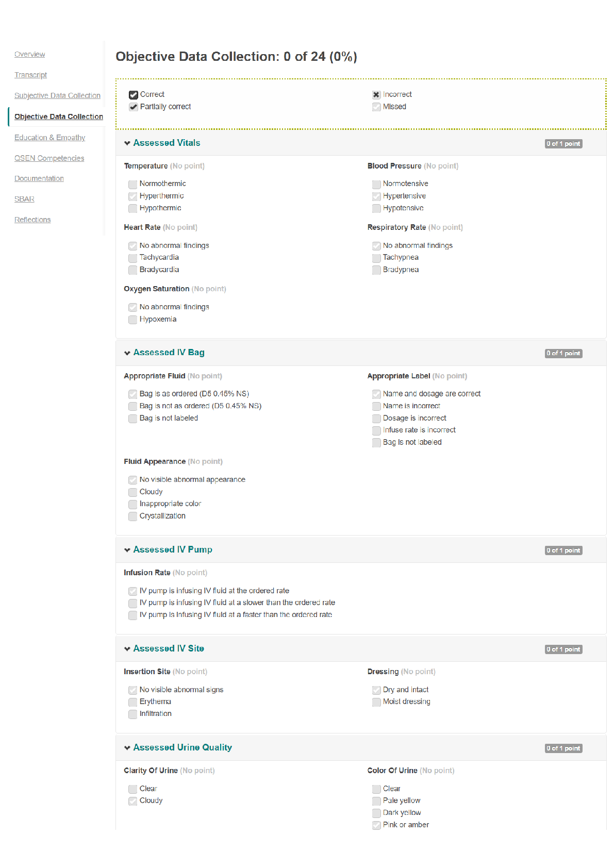Click the Assessed IV Bag score badge

point(563,354)
